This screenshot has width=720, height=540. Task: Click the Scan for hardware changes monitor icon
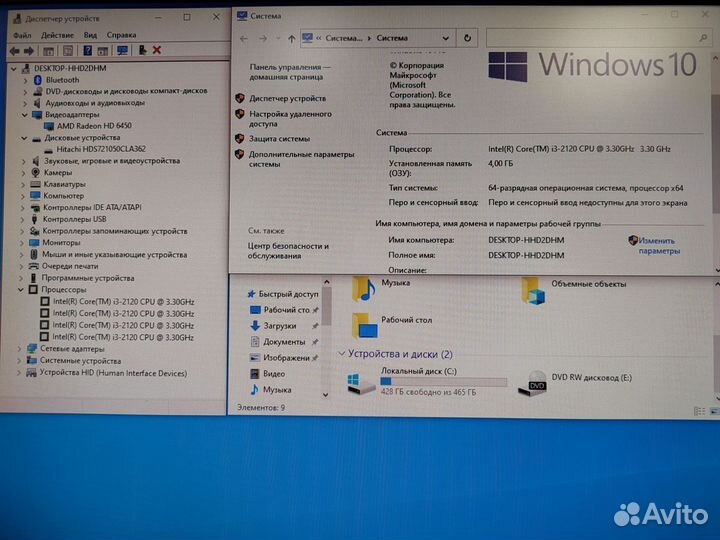(x=122, y=51)
